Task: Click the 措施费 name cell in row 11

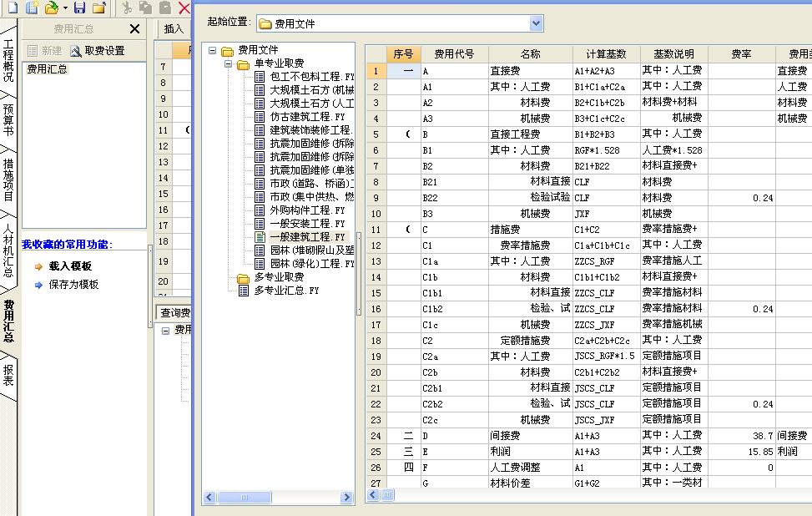Action: tap(530, 230)
